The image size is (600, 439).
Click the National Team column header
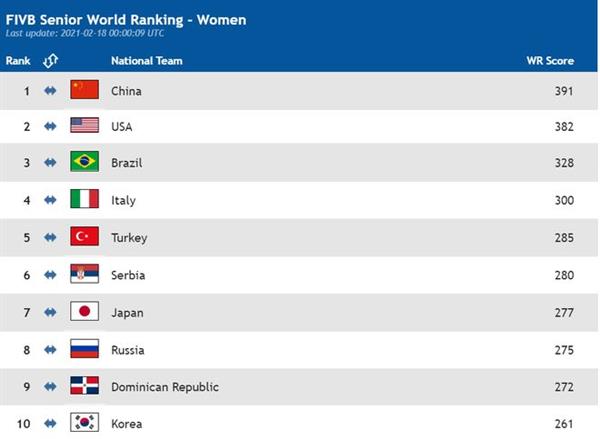[147, 60]
